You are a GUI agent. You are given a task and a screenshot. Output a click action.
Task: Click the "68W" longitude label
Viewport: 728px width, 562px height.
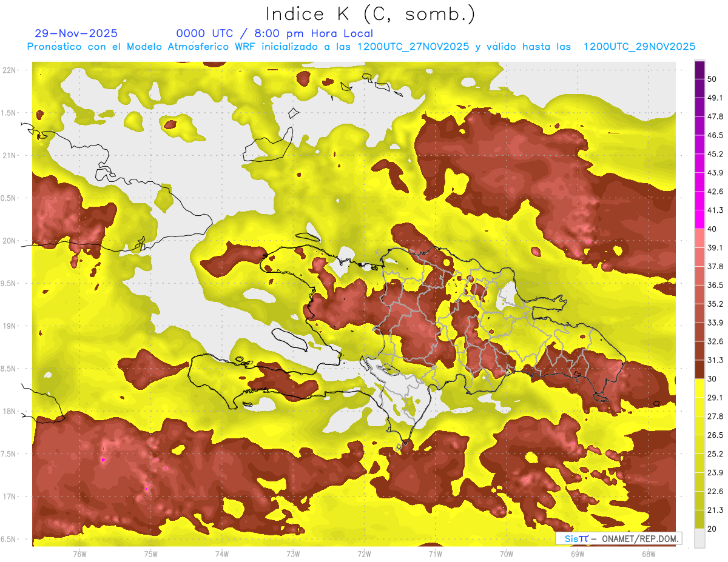649,554
